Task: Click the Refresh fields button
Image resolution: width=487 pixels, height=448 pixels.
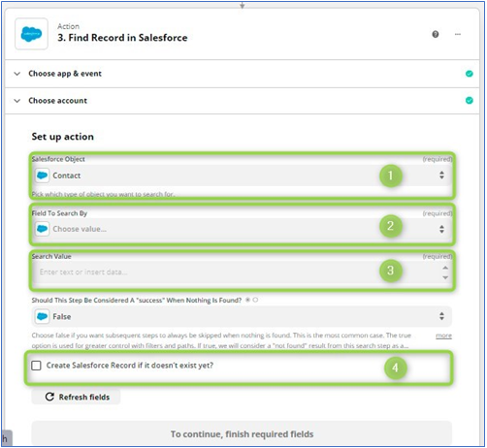Action: point(76,397)
